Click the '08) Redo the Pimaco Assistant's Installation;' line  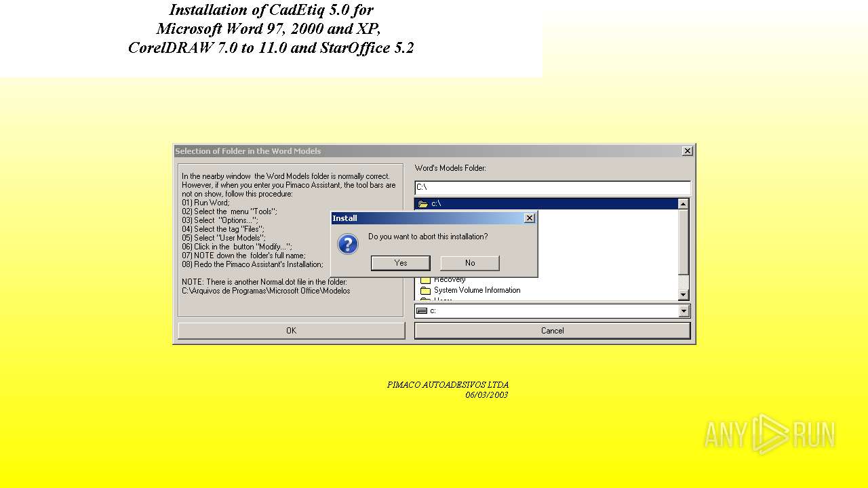coord(252,264)
